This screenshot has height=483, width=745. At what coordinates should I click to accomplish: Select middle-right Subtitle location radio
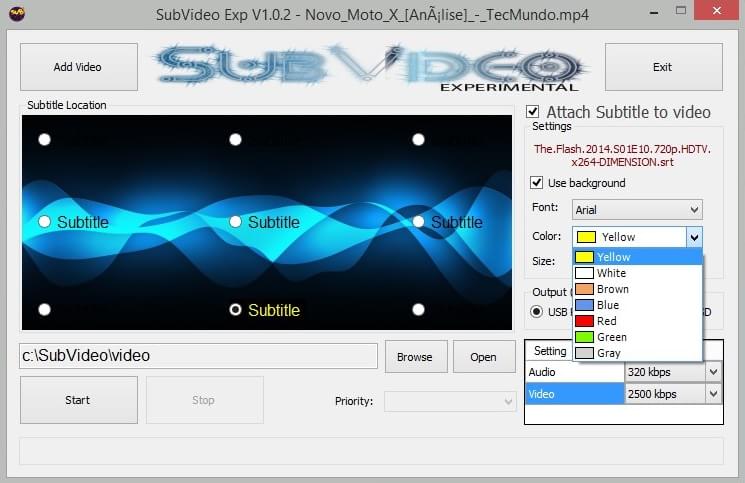(x=418, y=222)
